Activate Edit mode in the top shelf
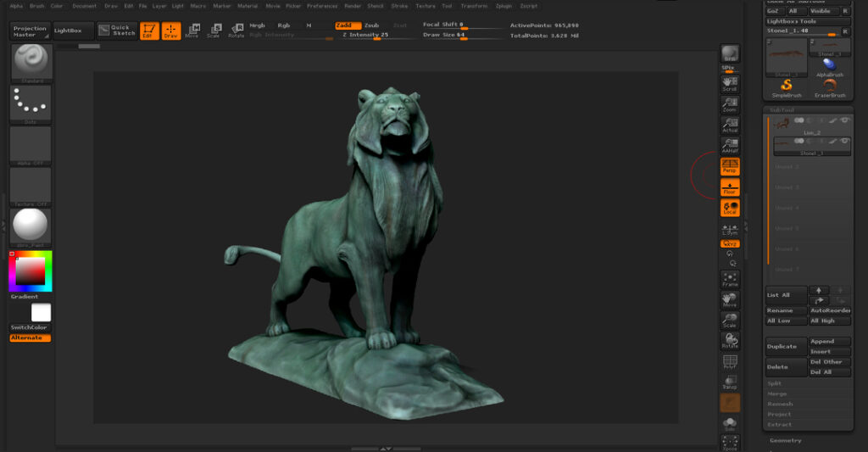Image resolution: width=868 pixels, height=452 pixels. 149,31
